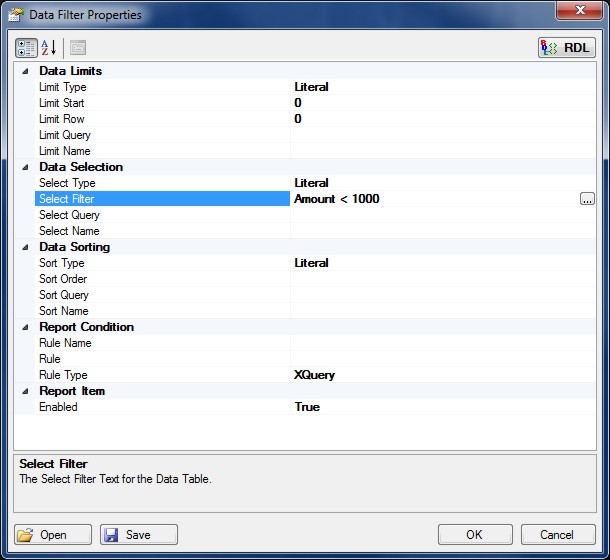610x560 pixels.
Task: Collapse the Data Selection category
Action: [x=24, y=167]
